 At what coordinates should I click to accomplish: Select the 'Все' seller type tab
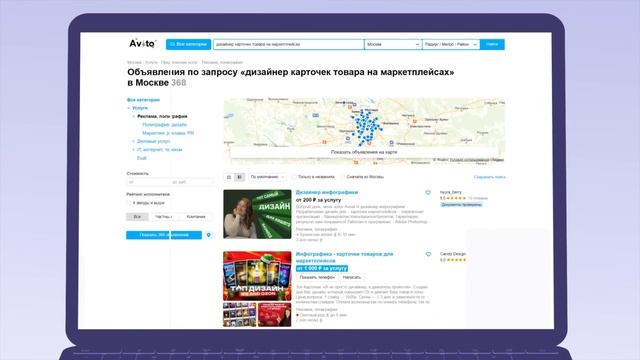point(137,217)
